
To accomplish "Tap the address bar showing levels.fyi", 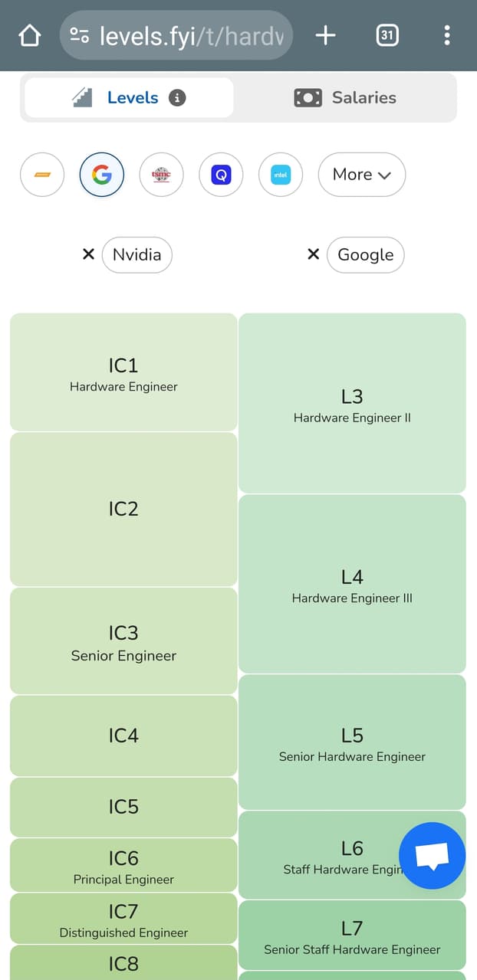I will 176,35.
